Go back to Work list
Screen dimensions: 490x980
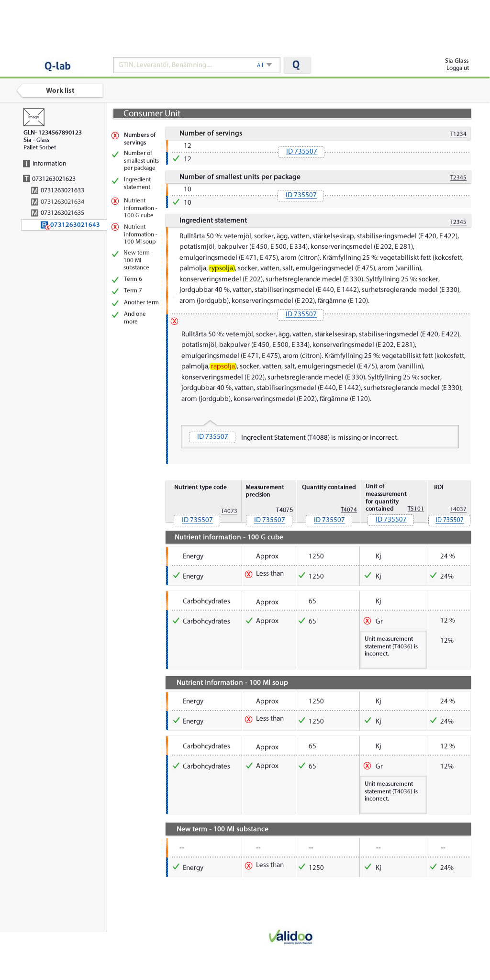pyautogui.click(x=60, y=90)
